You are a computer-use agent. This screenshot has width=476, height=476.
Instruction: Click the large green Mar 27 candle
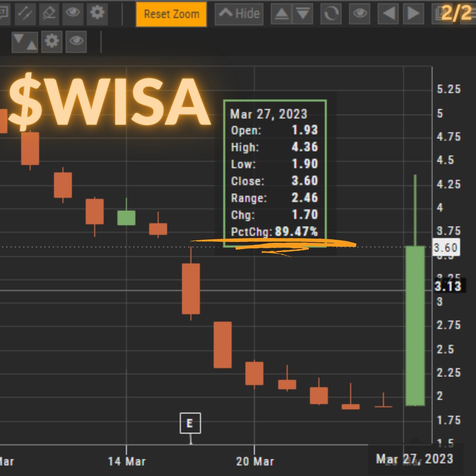pyautogui.click(x=415, y=325)
